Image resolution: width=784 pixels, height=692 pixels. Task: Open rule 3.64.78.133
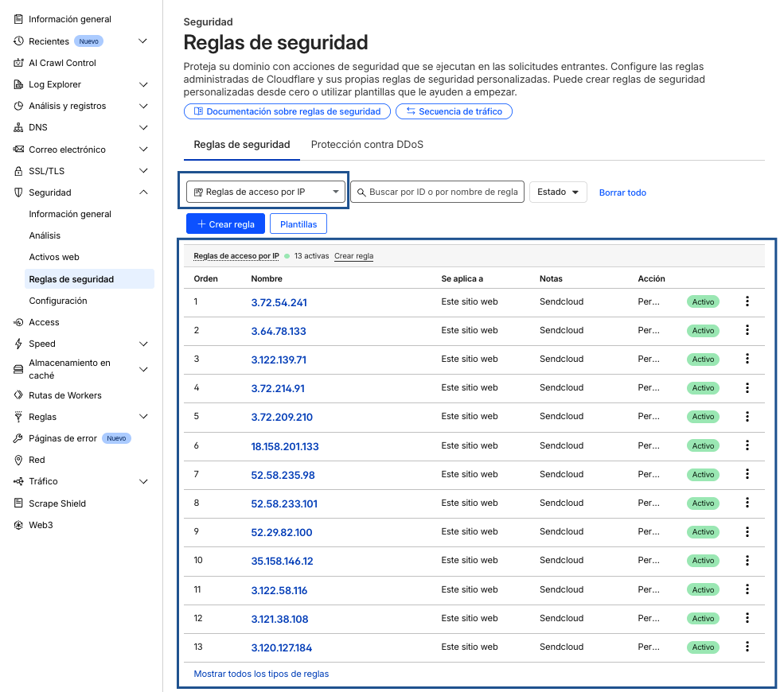click(279, 331)
